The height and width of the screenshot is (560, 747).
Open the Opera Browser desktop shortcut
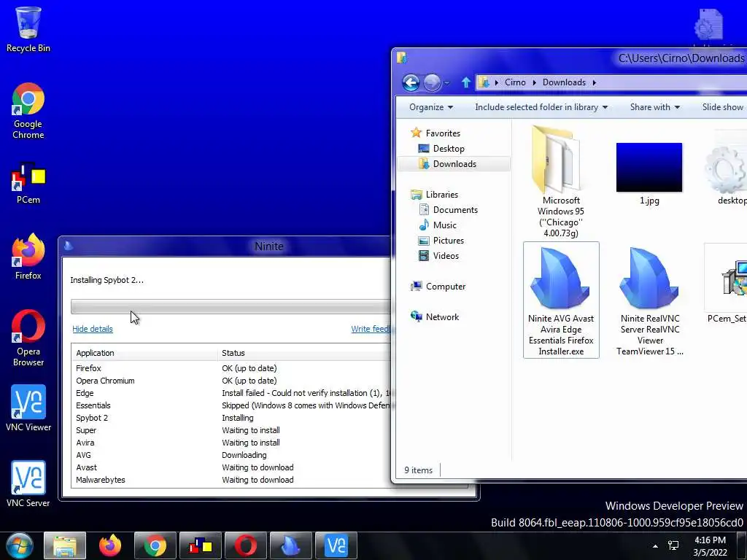[x=28, y=337]
